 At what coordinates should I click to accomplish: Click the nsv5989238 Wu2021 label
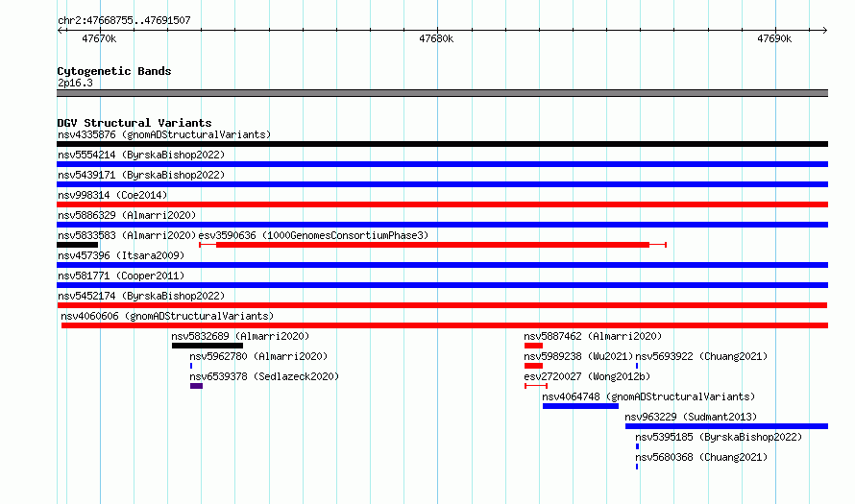(578, 356)
